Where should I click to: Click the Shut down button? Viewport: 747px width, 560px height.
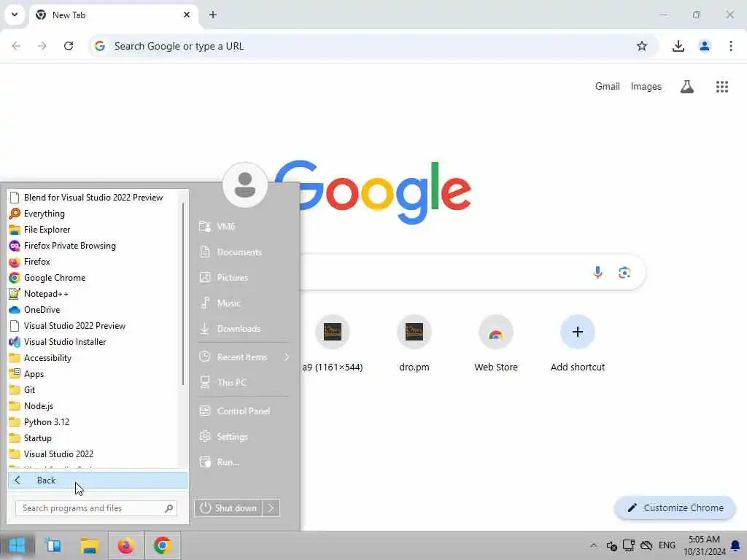click(x=228, y=508)
